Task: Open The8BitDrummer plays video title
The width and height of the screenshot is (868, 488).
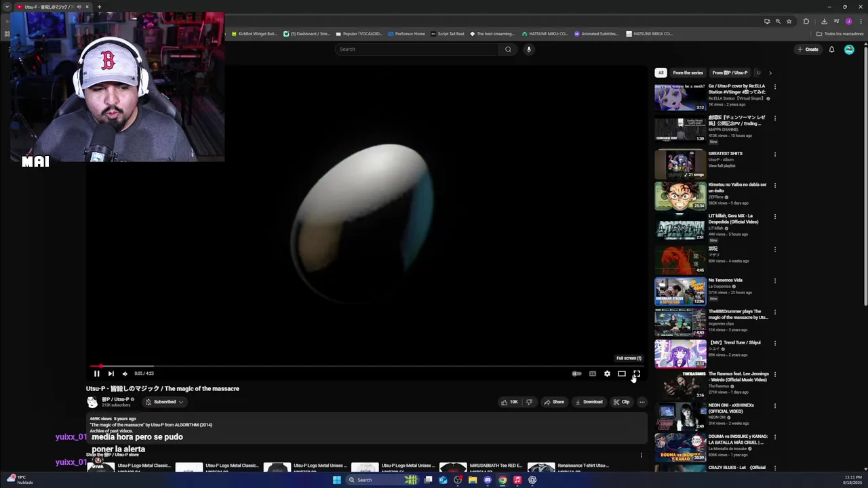Action: [738, 314]
